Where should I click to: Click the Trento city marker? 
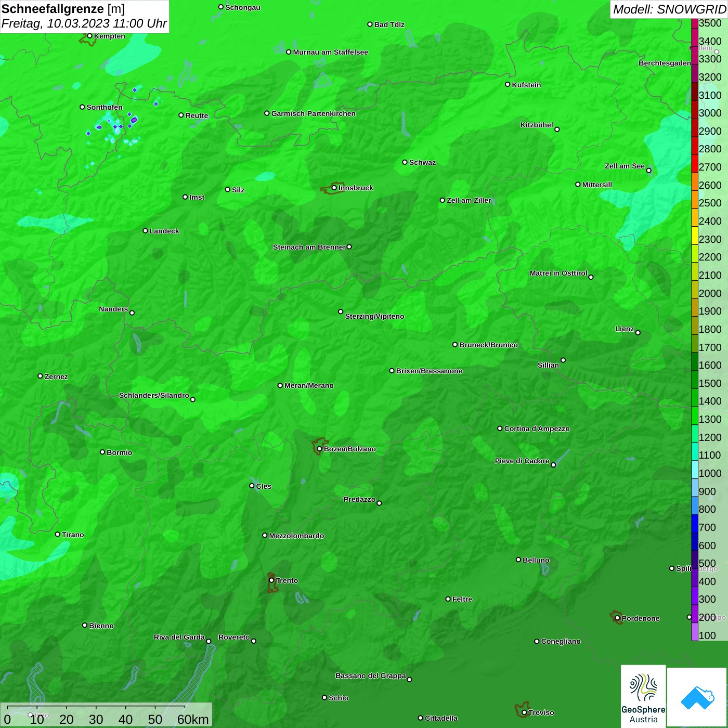pos(271,580)
